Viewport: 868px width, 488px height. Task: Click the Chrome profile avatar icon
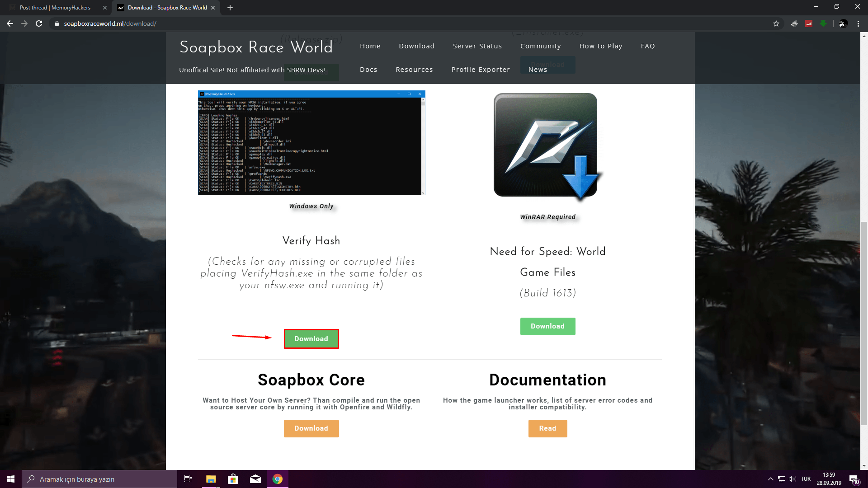click(x=843, y=23)
